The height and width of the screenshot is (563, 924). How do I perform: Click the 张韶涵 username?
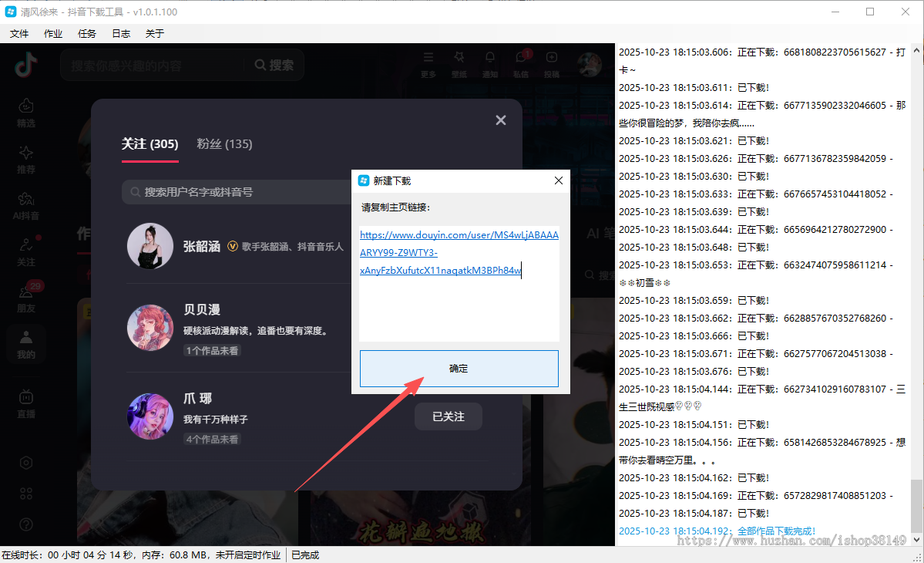coord(202,247)
